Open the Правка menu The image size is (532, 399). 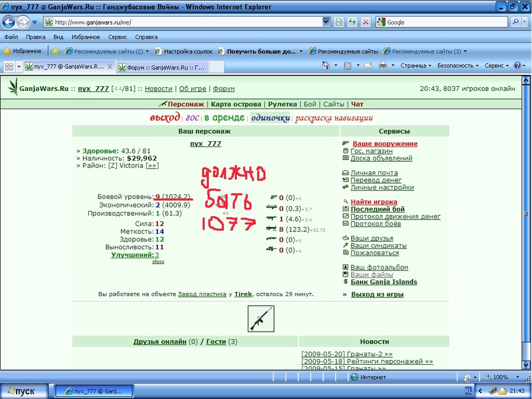pos(35,37)
